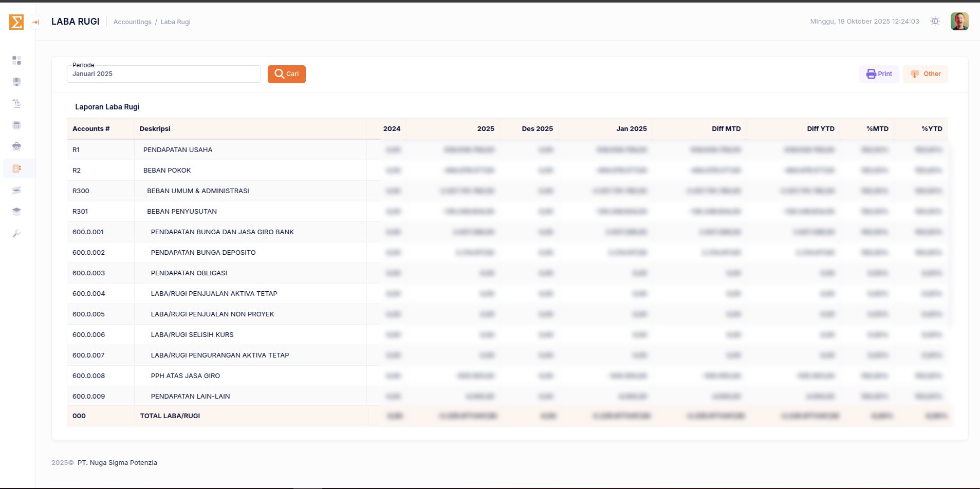Click the hand cart icon in sidebar

pos(16,104)
